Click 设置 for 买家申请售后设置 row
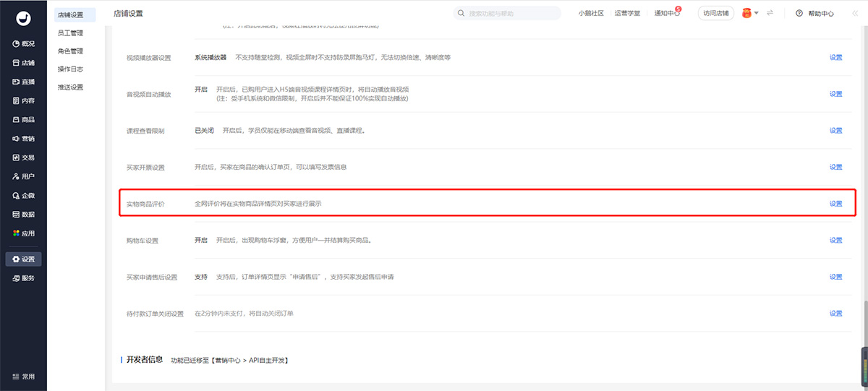The width and height of the screenshot is (868, 391). point(836,277)
